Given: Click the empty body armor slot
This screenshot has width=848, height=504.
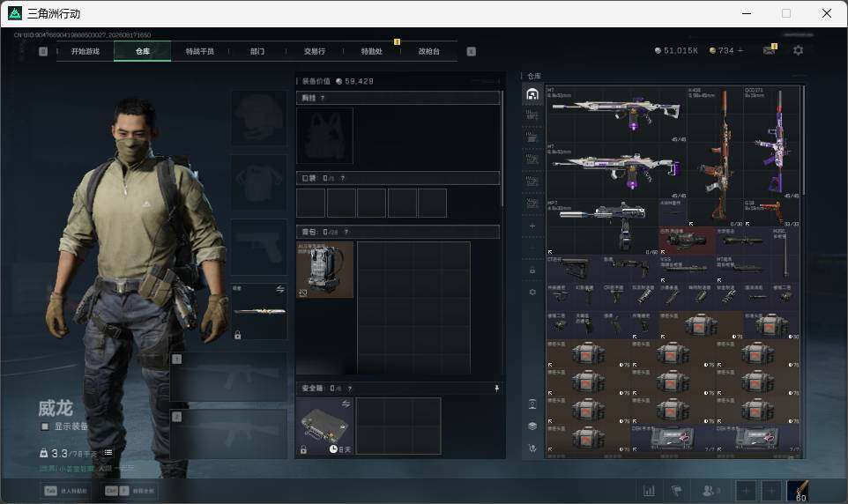Looking at the screenshot, I should pyautogui.click(x=259, y=182).
